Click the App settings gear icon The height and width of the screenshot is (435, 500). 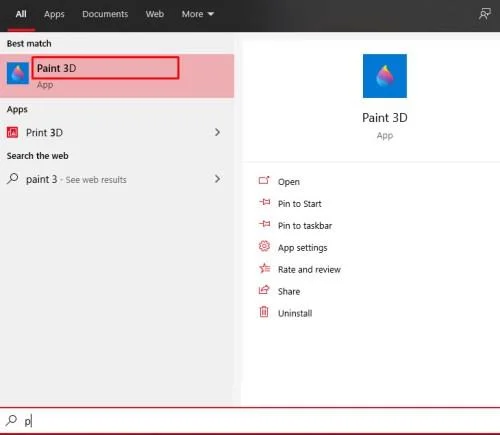264,246
